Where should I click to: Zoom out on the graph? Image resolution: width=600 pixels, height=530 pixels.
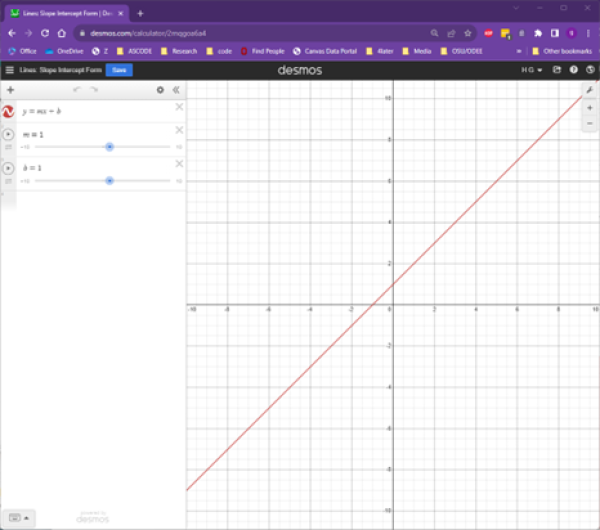click(590, 123)
